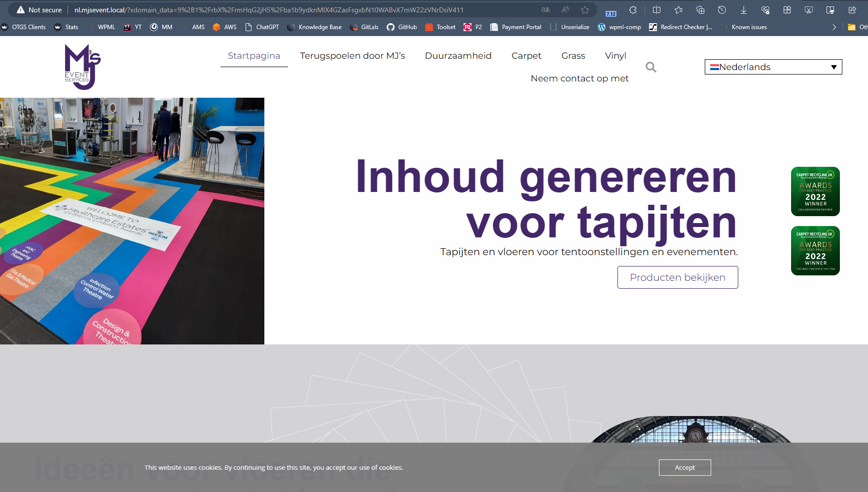868x492 pixels.
Task: Open the GitHub bookmark
Action: 402,27
